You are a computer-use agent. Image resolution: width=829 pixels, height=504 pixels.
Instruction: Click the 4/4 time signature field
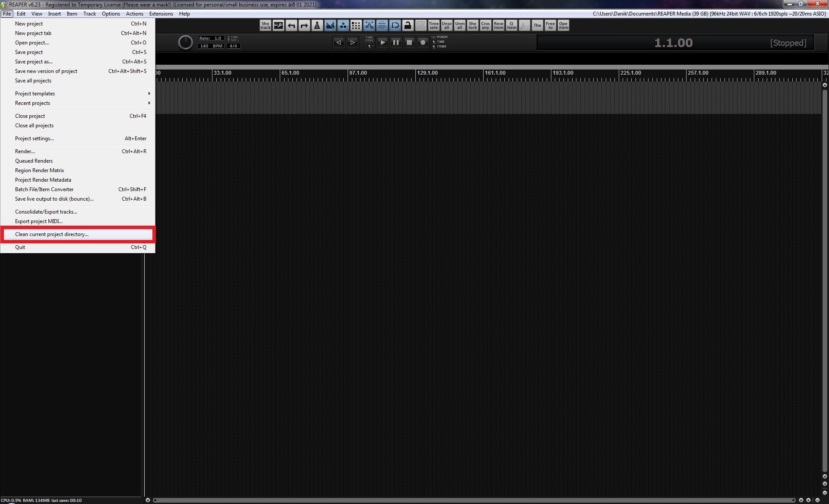point(233,46)
